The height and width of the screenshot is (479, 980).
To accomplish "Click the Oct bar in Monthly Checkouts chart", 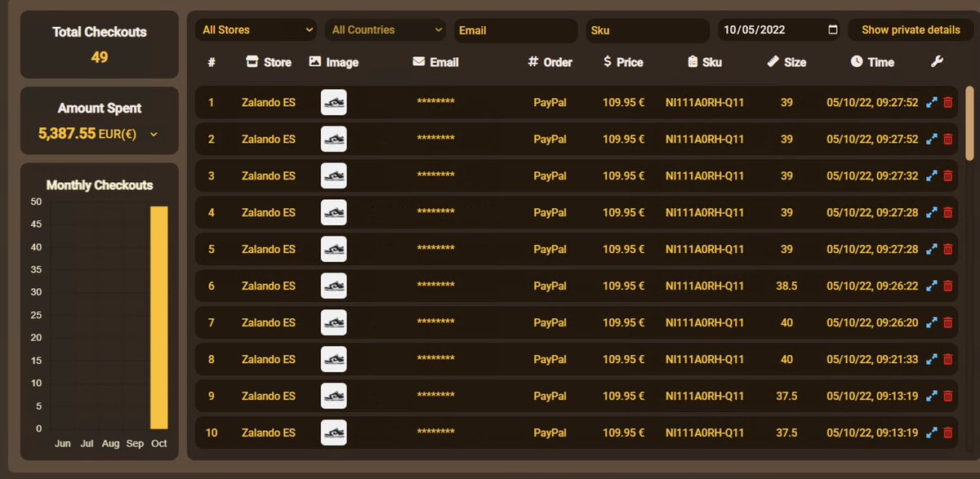I will coord(158,317).
